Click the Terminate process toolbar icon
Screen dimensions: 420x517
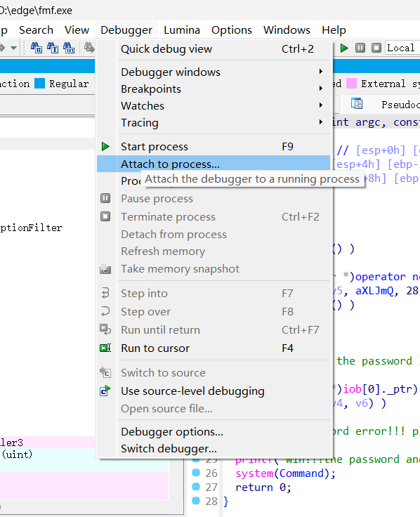coord(376,48)
